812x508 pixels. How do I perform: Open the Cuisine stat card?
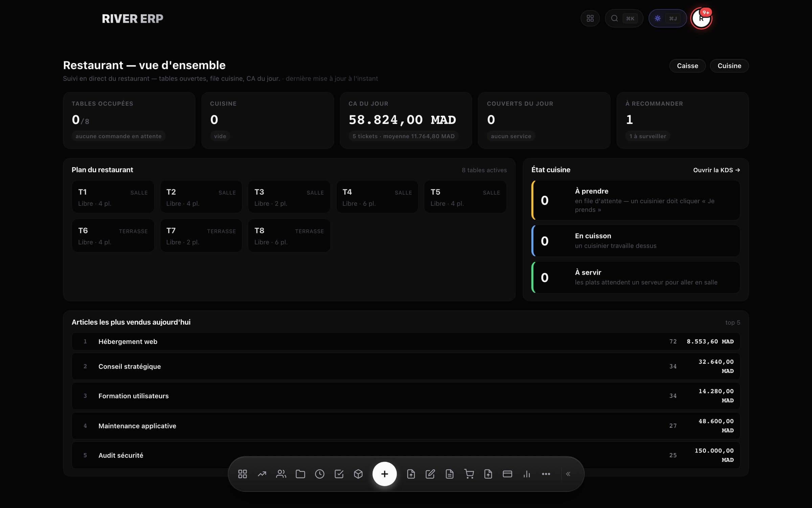click(x=268, y=120)
